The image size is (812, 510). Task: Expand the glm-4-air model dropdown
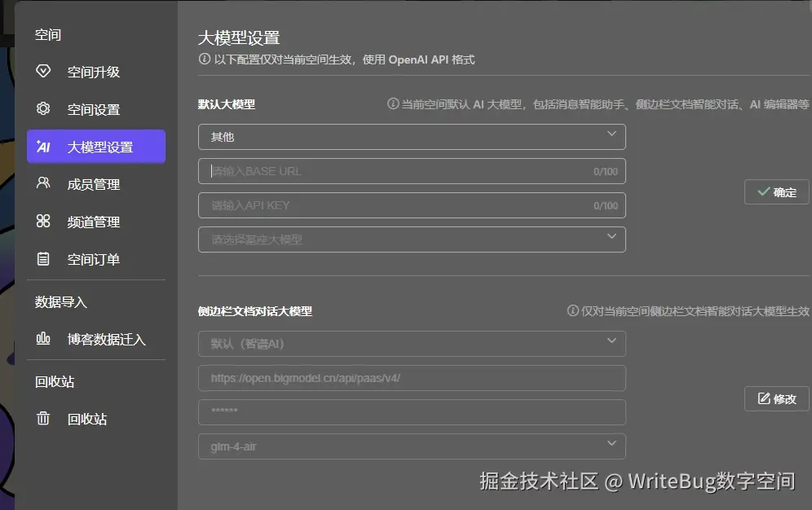click(412, 446)
